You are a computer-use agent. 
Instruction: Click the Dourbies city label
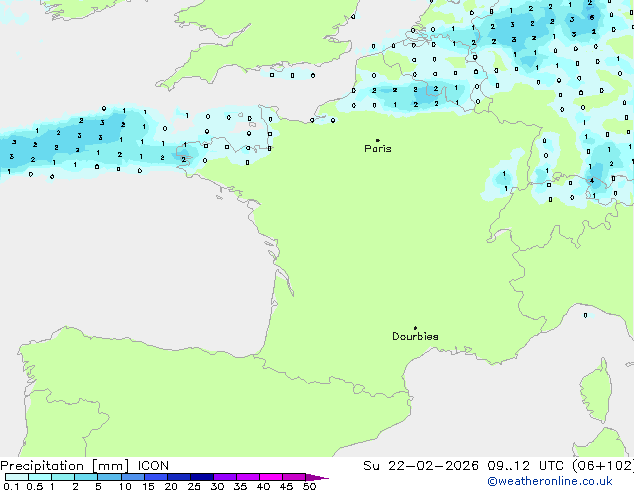tap(415, 336)
